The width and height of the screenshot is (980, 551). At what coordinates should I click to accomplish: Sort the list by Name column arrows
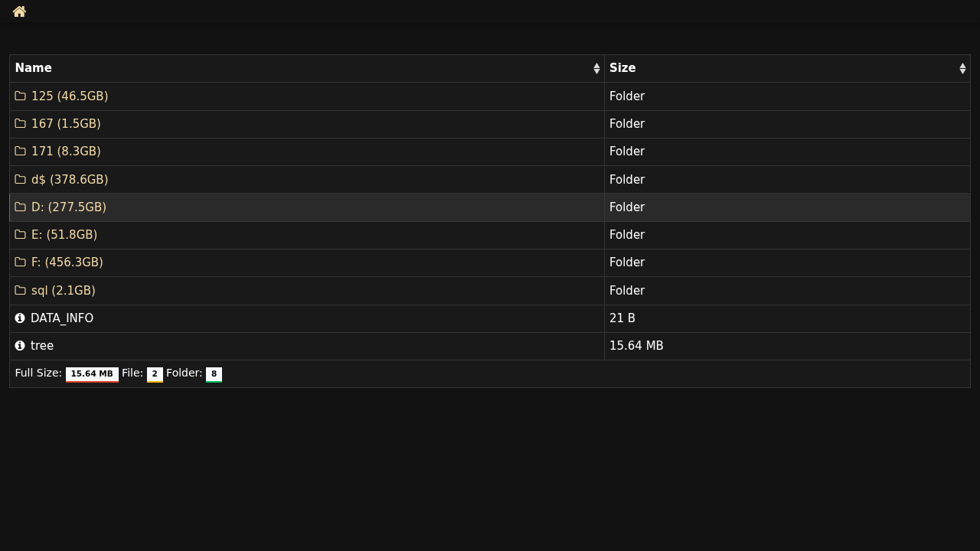click(x=596, y=69)
